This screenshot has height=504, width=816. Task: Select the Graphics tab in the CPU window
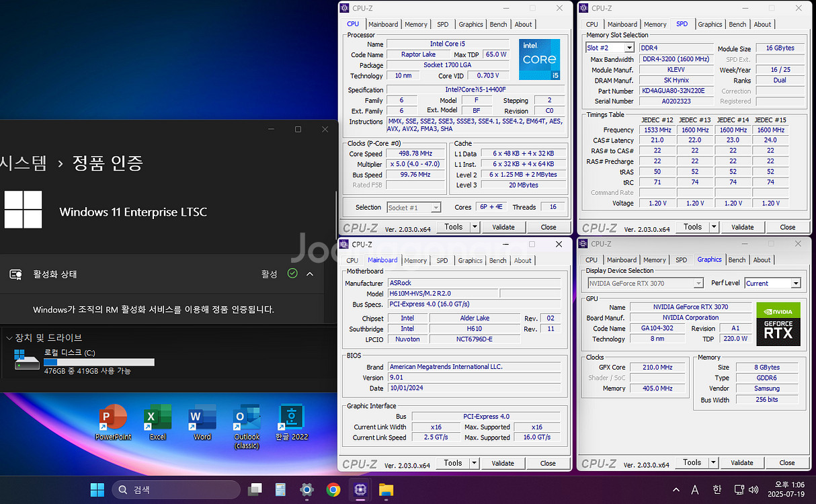coord(471,24)
